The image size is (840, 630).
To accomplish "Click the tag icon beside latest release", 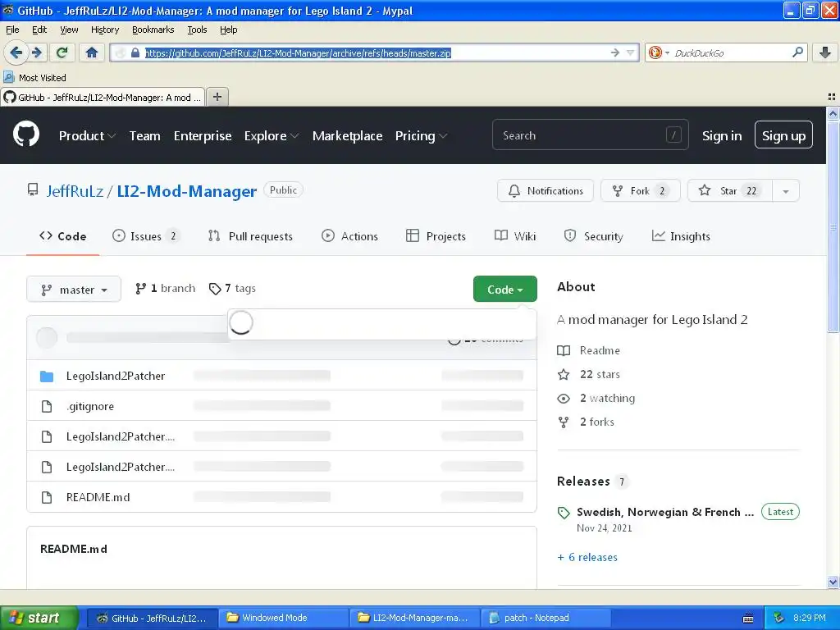I will [564, 513].
